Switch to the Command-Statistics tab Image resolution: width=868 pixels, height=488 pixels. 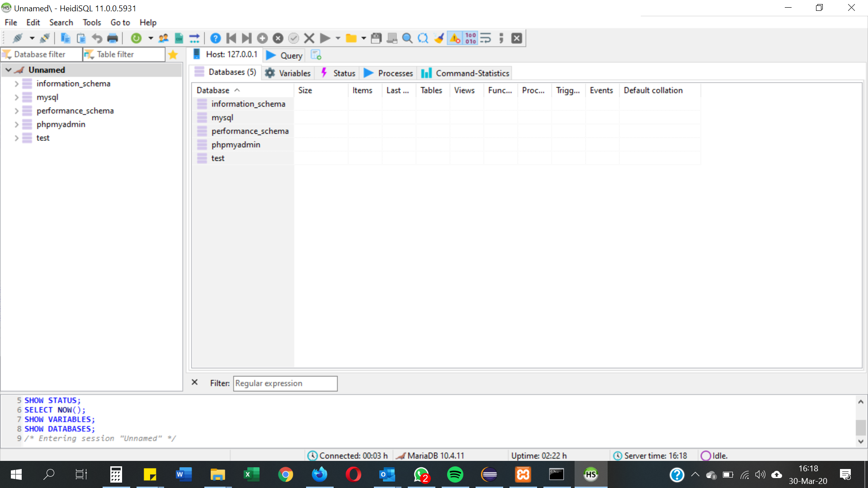point(465,73)
